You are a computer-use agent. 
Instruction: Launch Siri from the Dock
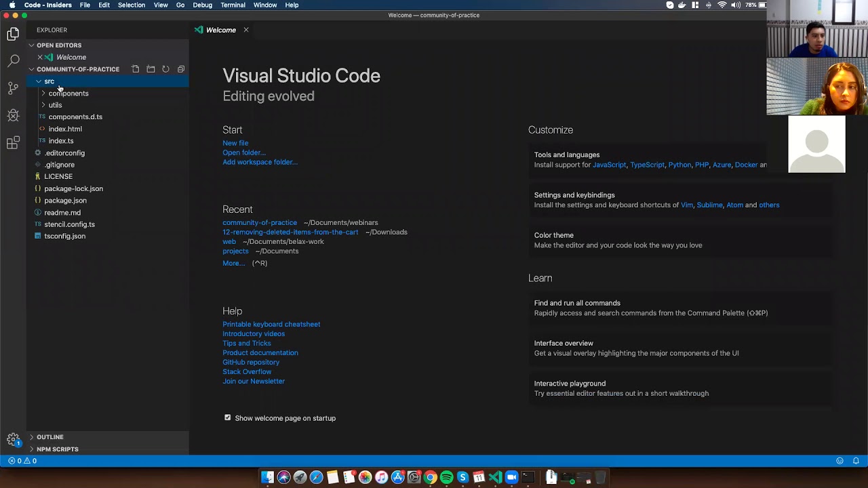click(283, 477)
